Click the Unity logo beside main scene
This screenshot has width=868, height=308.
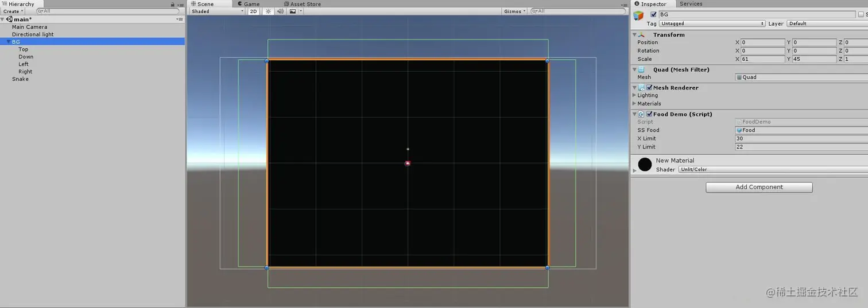click(9, 19)
